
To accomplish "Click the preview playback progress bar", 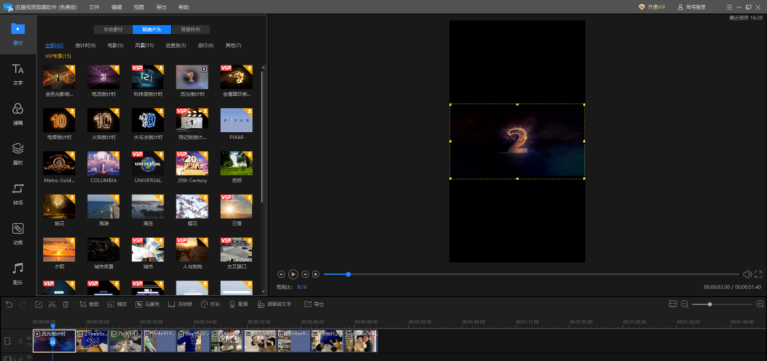I will (x=531, y=274).
